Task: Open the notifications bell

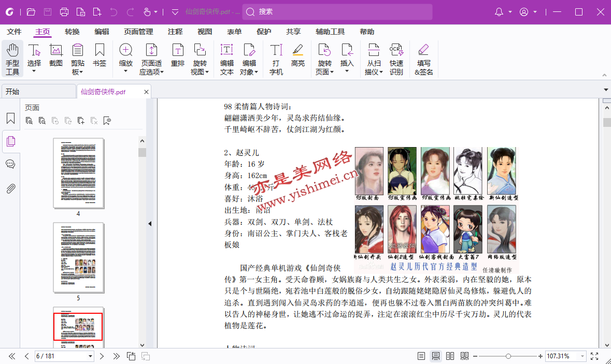Action: pos(499,12)
